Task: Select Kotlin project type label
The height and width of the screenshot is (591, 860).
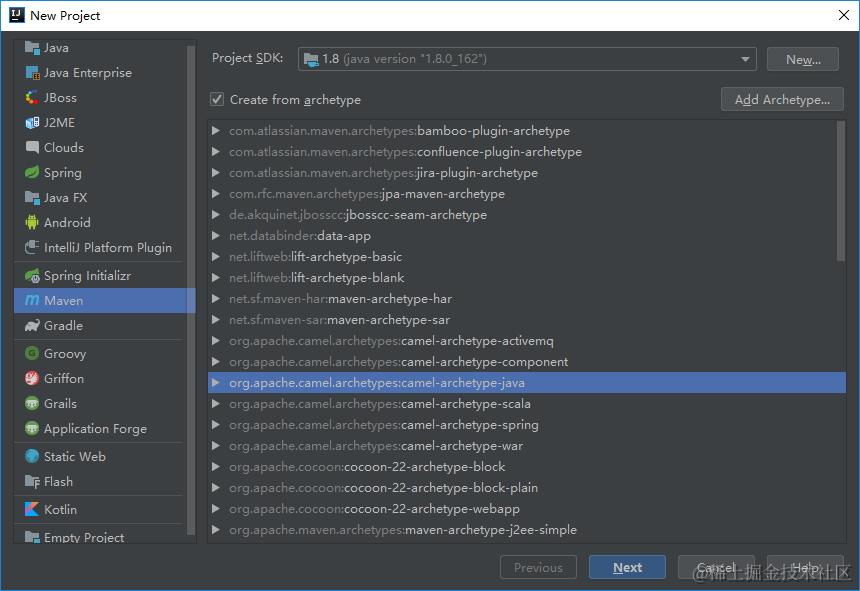Action: click(x=60, y=509)
